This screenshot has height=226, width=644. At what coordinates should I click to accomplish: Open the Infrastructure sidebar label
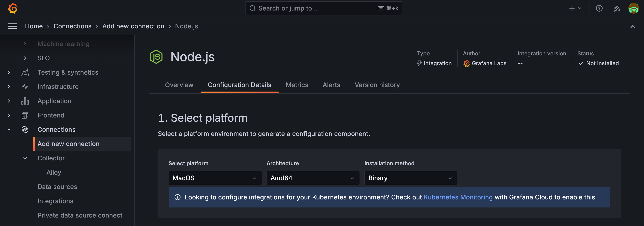[58, 87]
